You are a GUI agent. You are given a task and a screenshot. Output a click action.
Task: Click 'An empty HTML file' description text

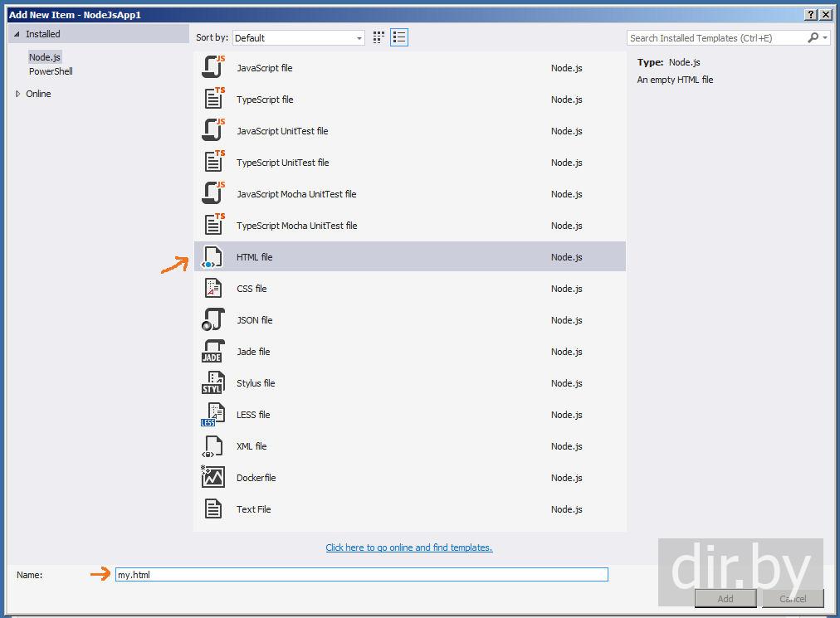675,80
